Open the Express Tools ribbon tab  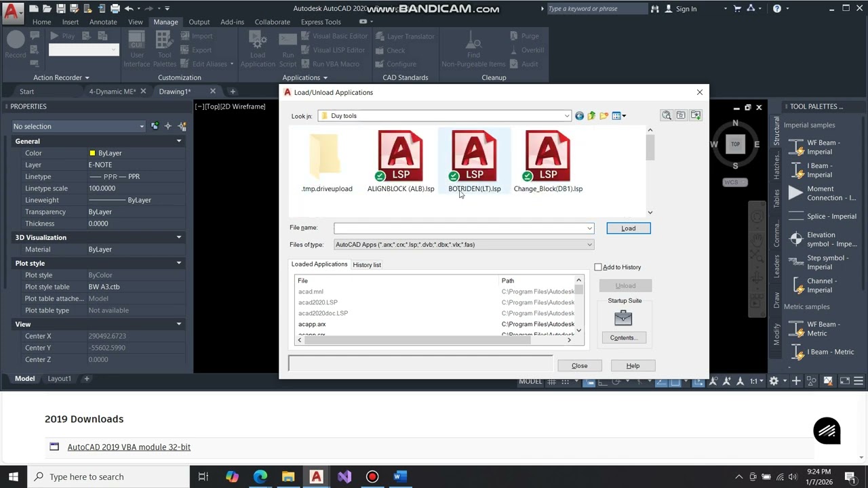321,22
